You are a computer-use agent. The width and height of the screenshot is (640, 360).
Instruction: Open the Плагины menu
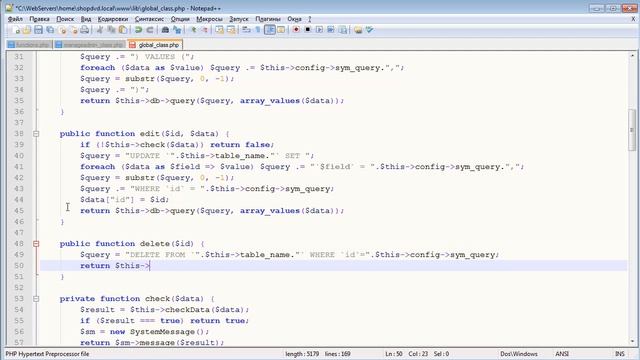(x=268, y=19)
